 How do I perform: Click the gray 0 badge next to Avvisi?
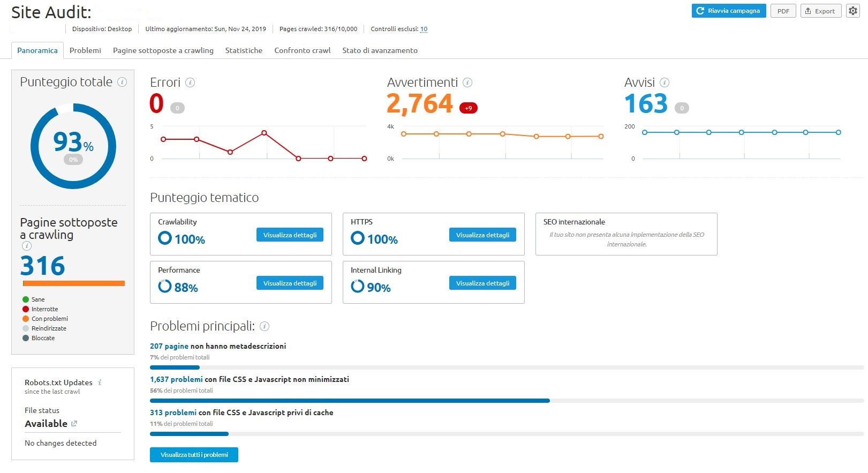pyautogui.click(x=682, y=108)
